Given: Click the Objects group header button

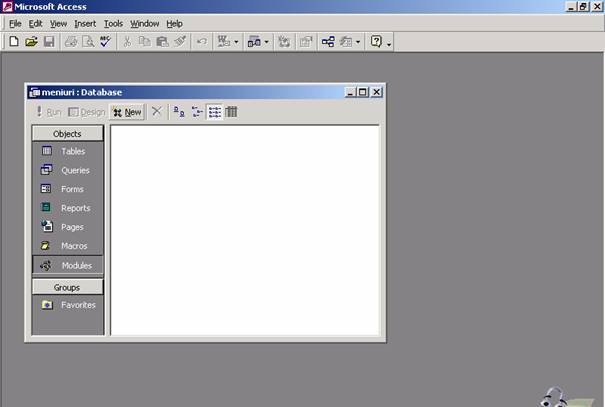Looking at the screenshot, I should 68,133.
